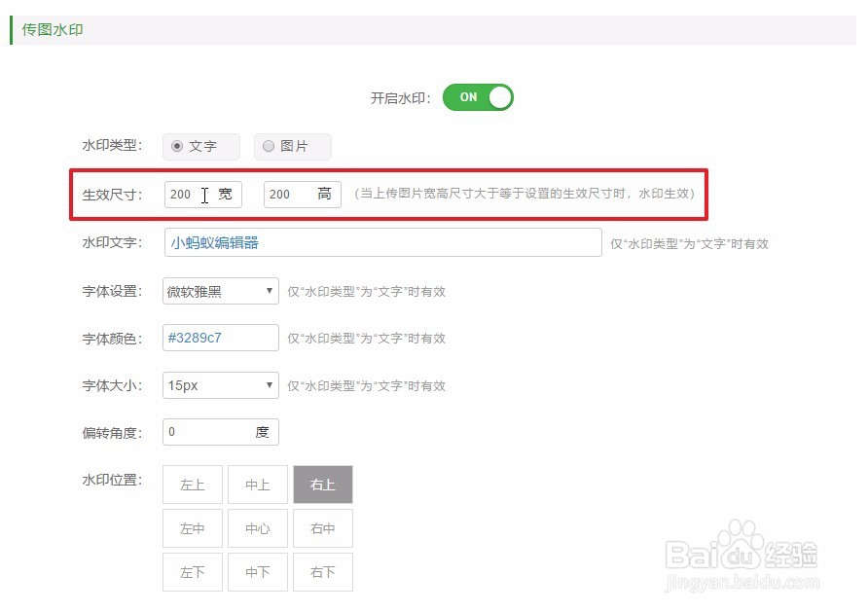Image resolution: width=868 pixels, height=612 pixels.
Task: Select the 左上 watermark position
Action: [x=192, y=484]
